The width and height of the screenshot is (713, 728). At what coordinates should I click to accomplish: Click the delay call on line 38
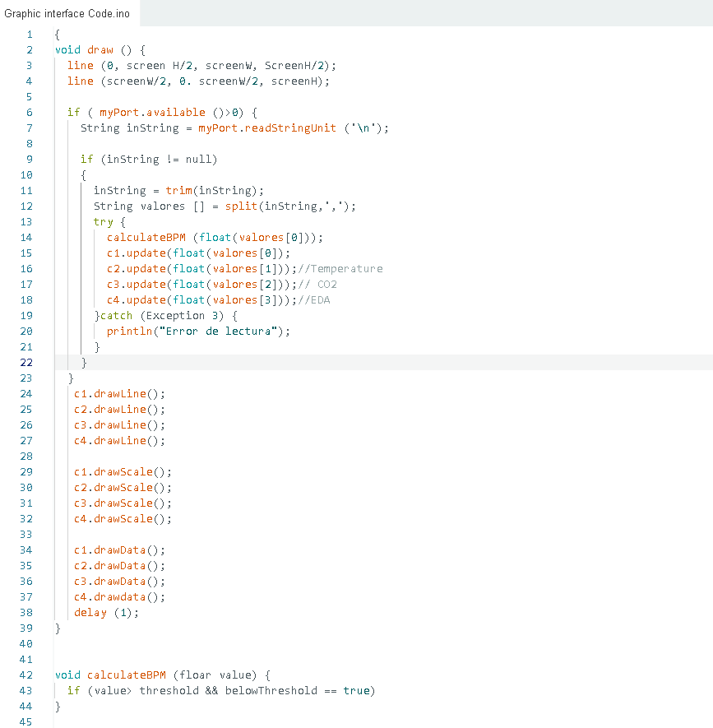coord(89,612)
